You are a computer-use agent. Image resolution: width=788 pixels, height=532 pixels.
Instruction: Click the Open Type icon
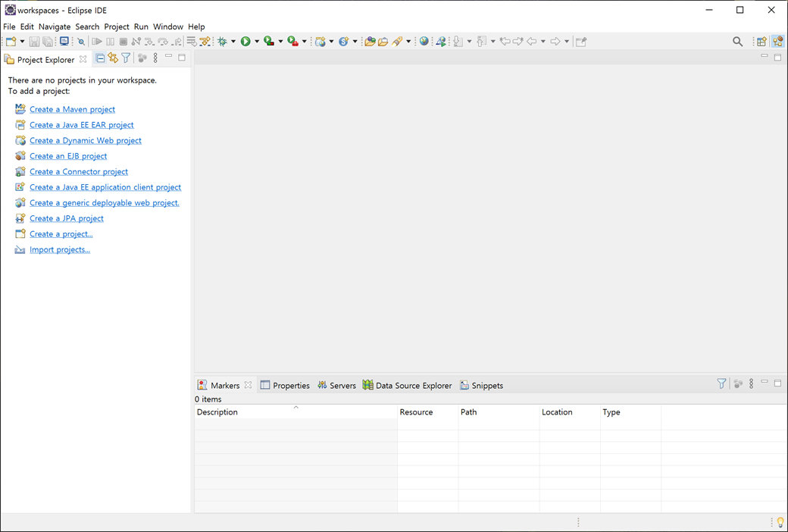coord(370,42)
